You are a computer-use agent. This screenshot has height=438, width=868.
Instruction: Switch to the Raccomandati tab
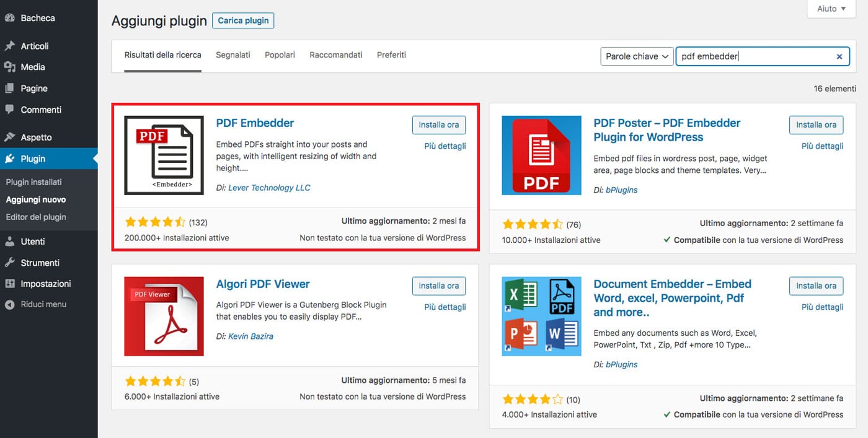[x=336, y=55]
